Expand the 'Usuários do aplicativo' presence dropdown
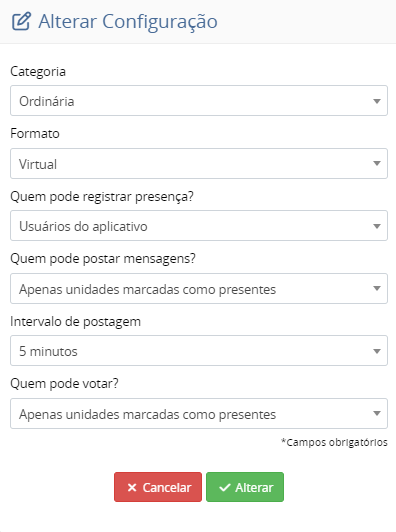Screen dimensions: 396x532 199,226
